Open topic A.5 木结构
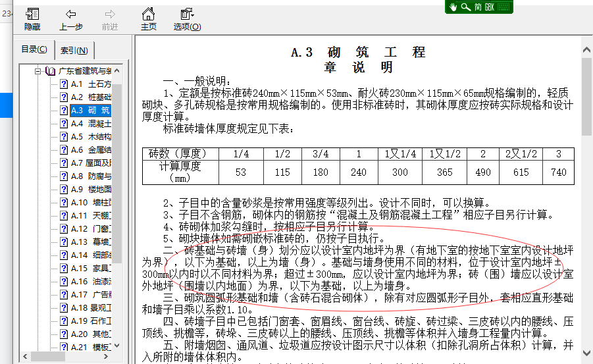 tap(91, 137)
